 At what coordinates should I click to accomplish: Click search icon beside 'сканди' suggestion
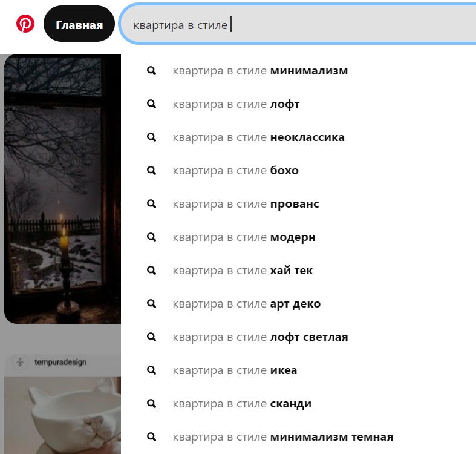click(x=151, y=404)
